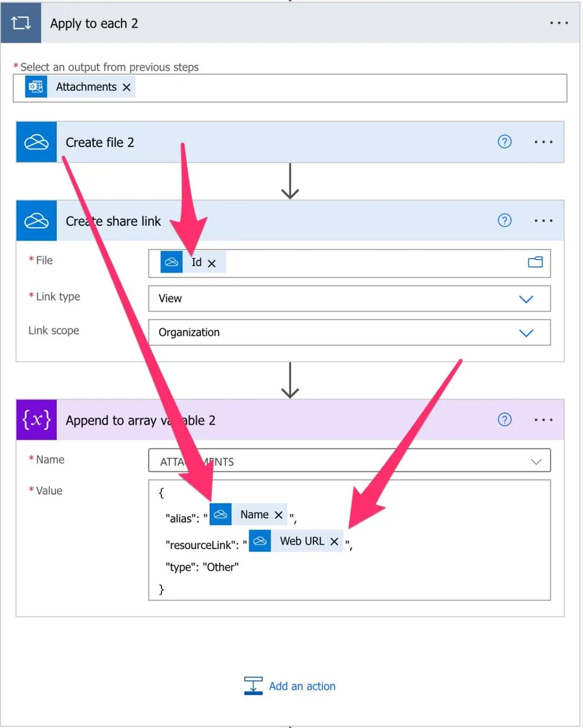
Task: Remove the Web URL token
Action: click(x=334, y=541)
